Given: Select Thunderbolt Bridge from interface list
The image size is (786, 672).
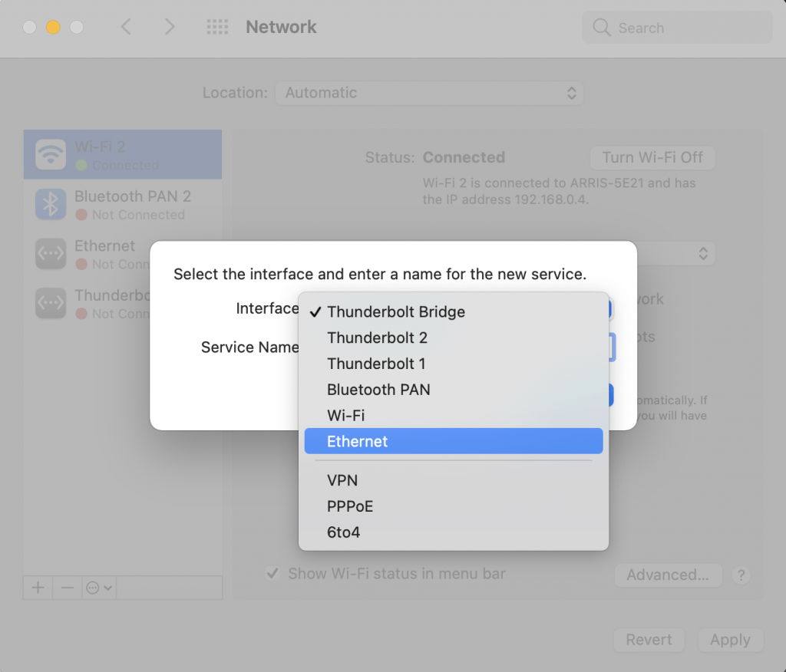Looking at the screenshot, I should [x=453, y=311].
